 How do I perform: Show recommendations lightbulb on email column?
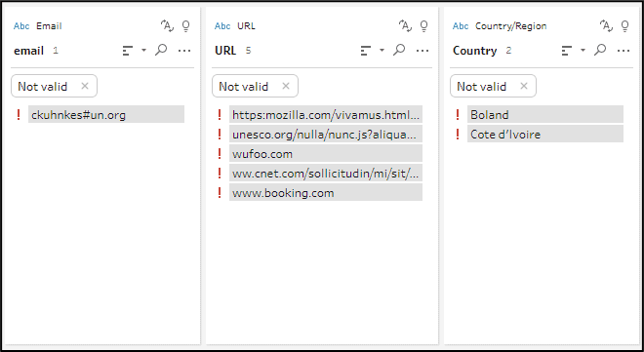click(x=186, y=26)
